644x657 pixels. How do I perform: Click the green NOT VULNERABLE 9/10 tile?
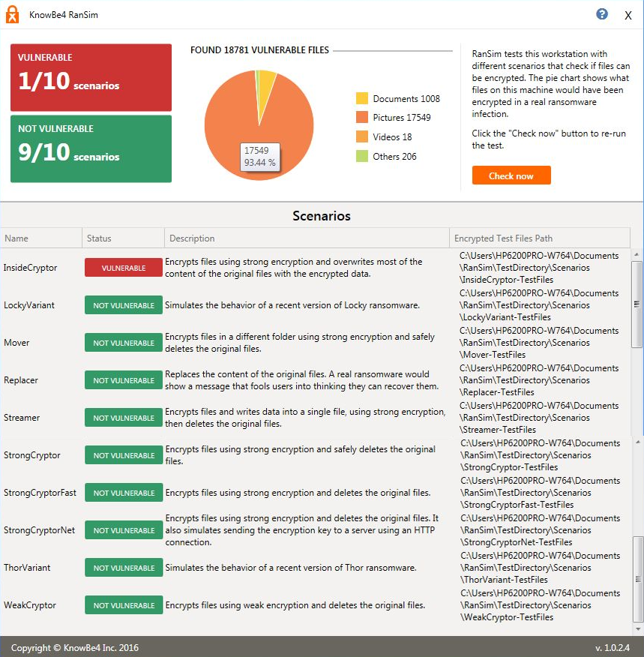[x=91, y=148]
